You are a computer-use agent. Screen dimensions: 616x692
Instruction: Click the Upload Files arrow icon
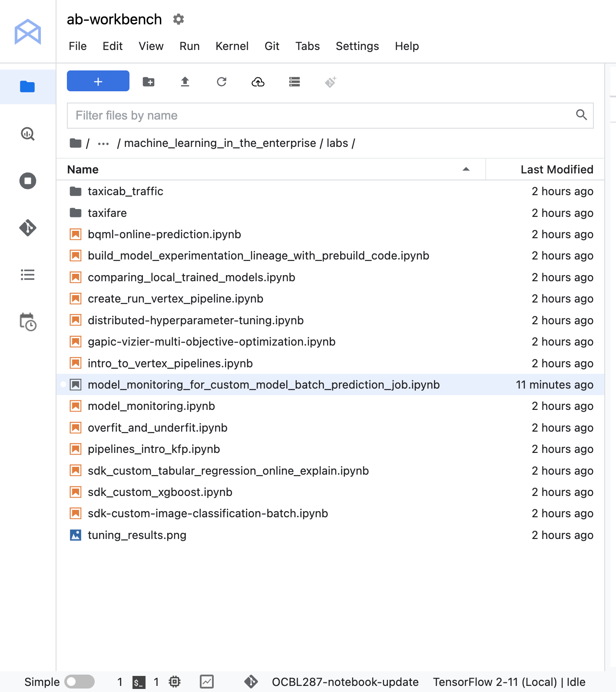185,82
